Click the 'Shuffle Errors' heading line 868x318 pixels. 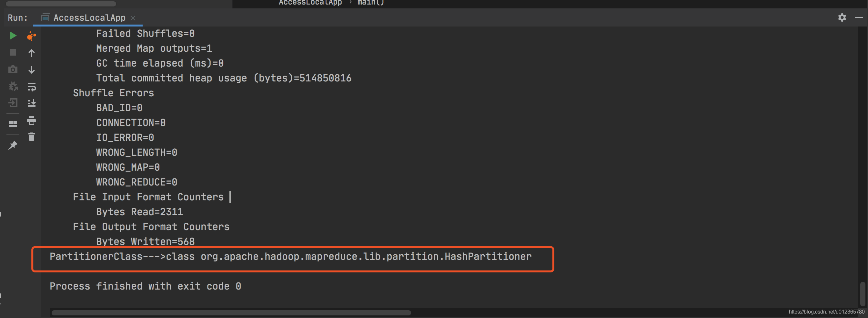coord(113,93)
